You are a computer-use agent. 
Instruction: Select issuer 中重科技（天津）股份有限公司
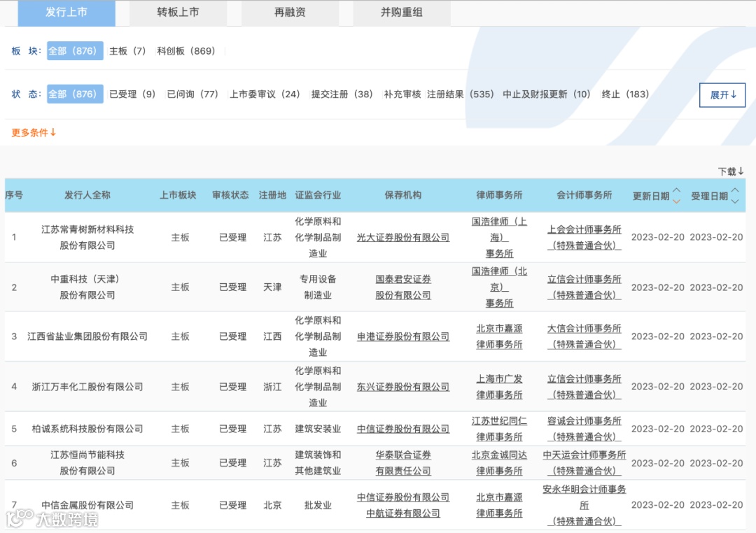pos(87,287)
